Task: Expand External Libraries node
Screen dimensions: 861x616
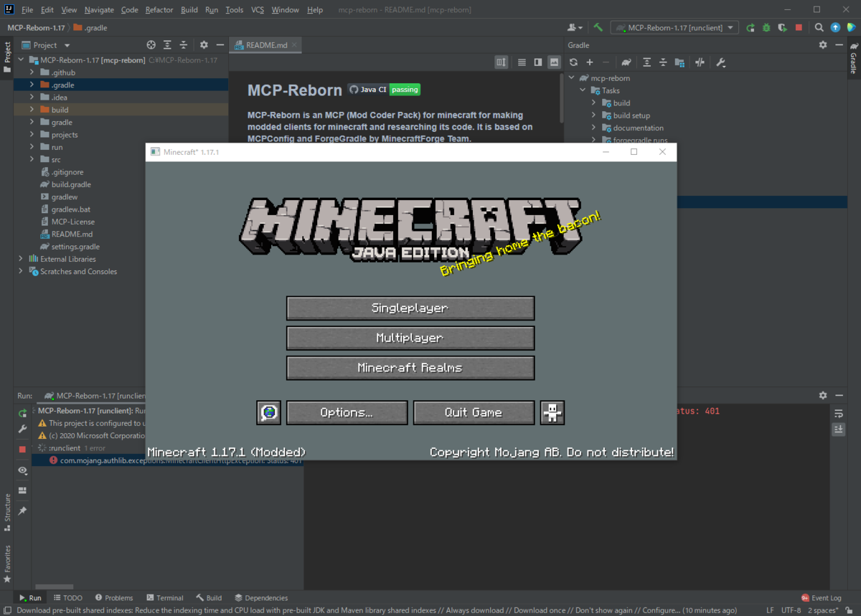Action: pyautogui.click(x=20, y=259)
